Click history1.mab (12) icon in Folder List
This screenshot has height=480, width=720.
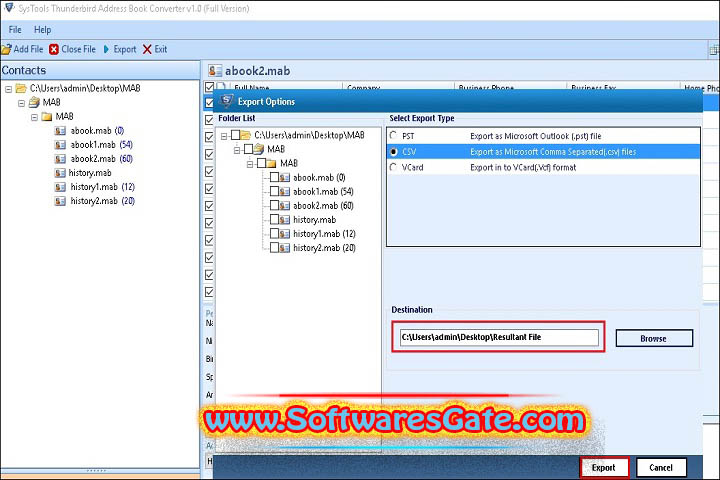click(x=284, y=234)
